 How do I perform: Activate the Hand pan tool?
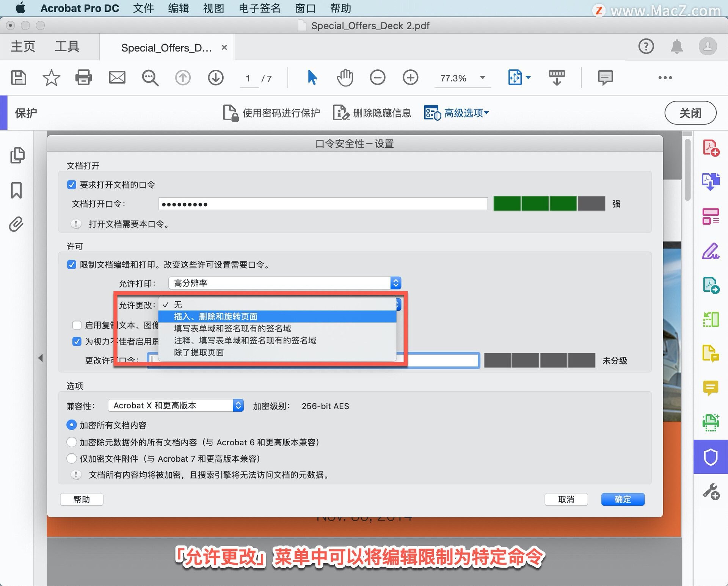click(x=345, y=78)
